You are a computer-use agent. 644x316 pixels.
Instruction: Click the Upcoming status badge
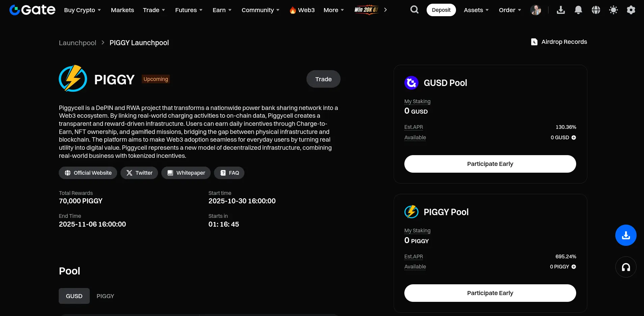pos(156,79)
